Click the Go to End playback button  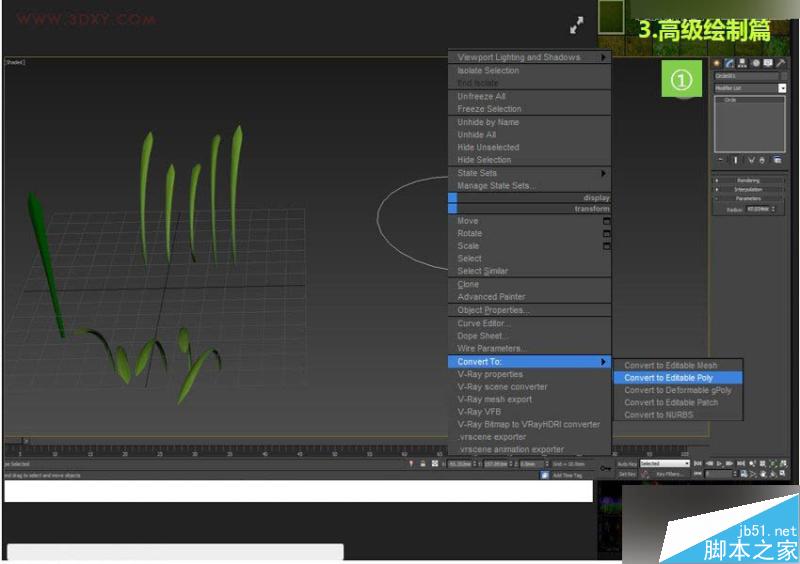tap(741, 463)
